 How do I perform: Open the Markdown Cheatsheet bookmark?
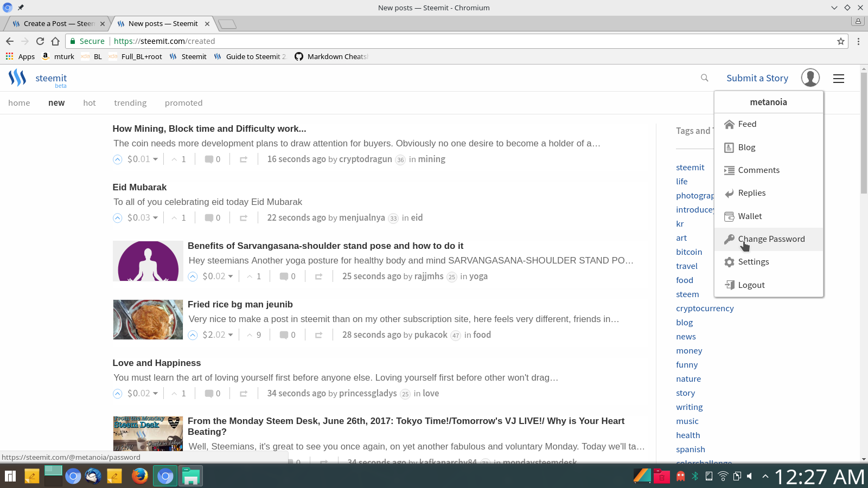(331, 56)
